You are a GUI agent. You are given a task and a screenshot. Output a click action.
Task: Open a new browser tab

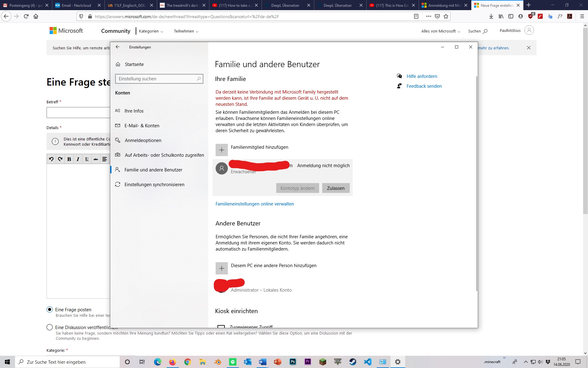click(x=529, y=5)
